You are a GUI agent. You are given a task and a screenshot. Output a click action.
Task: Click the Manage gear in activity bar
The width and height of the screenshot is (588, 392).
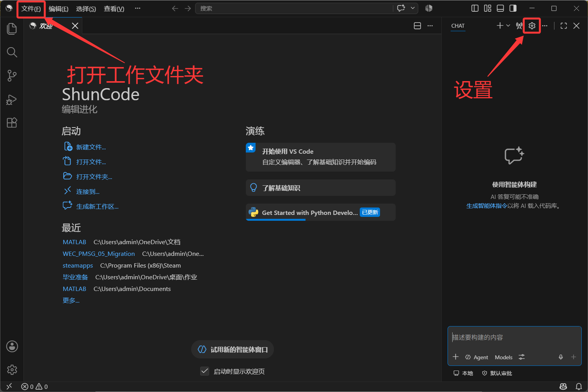point(12,369)
